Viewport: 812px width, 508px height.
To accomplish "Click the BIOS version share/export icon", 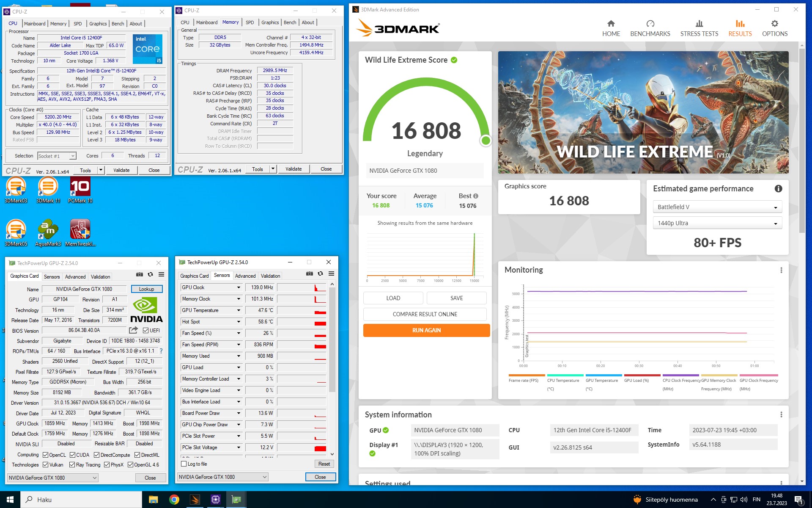I will 134,330.
